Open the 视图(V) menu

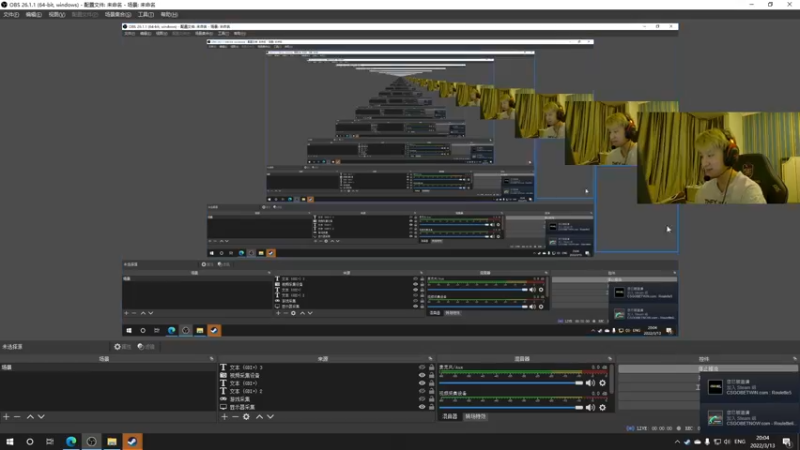click(57, 15)
